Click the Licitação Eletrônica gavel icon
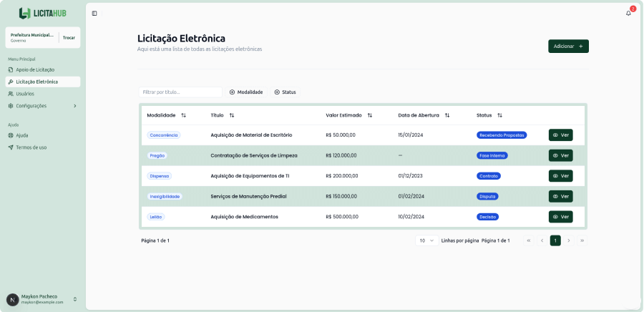Viewport: 644px width, 312px height. [11, 82]
